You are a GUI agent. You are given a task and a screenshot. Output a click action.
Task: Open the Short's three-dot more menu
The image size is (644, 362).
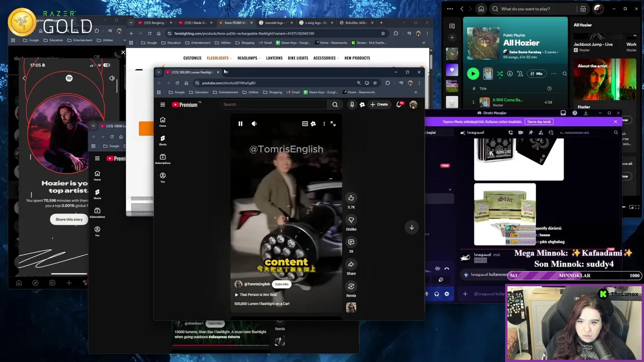[x=324, y=124]
